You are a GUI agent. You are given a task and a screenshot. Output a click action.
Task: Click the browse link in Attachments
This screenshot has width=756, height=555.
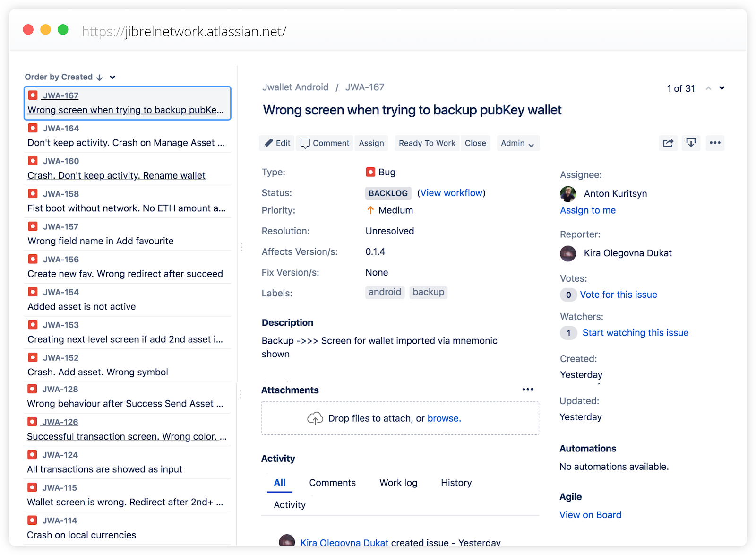(x=444, y=418)
